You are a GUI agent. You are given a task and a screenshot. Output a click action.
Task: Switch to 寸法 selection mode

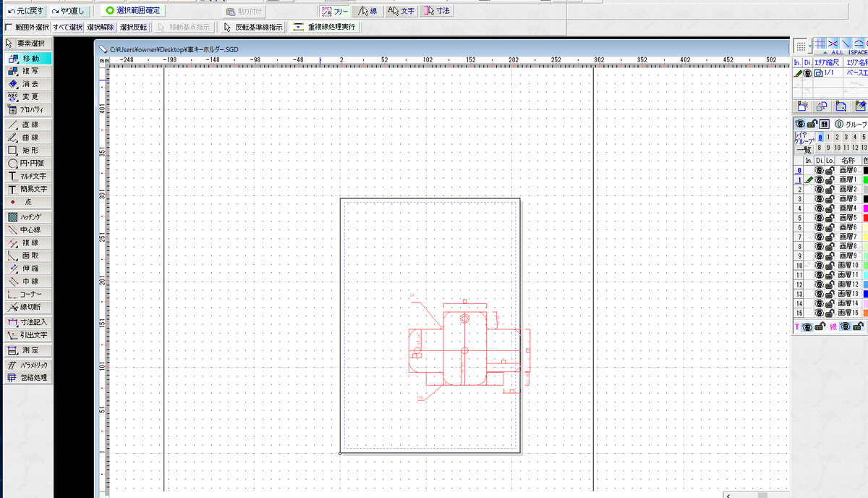point(436,11)
